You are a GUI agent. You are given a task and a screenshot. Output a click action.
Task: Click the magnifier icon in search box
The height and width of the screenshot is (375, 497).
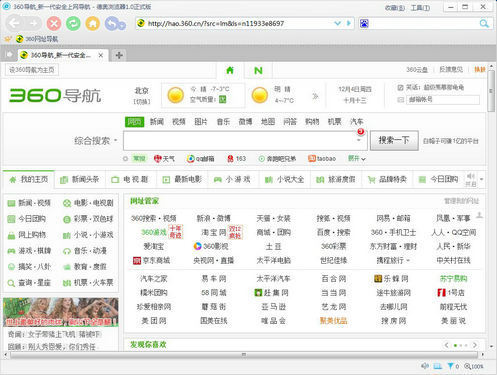(x=484, y=23)
